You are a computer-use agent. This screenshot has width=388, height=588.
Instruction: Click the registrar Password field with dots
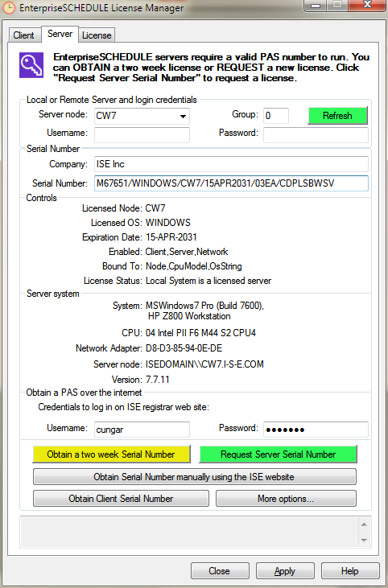(316, 430)
